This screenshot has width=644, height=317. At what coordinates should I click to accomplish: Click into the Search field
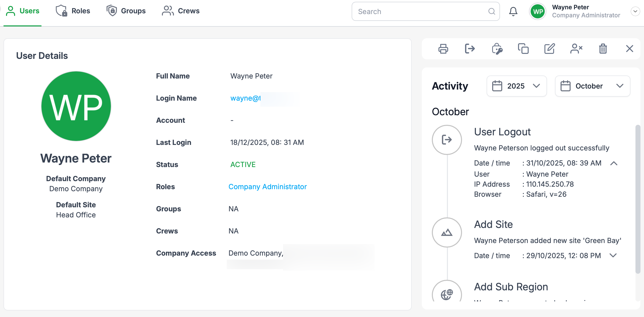[x=421, y=12]
